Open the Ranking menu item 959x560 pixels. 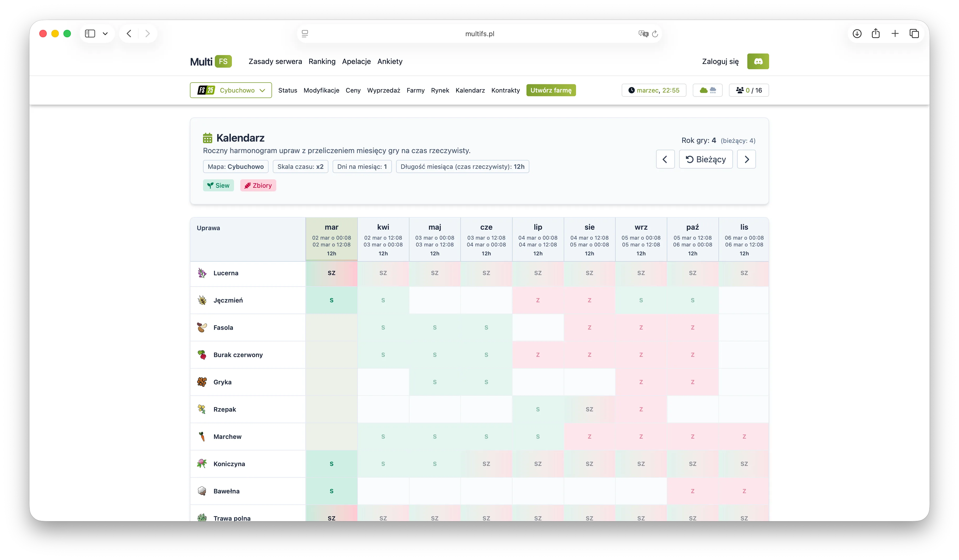tap(322, 61)
